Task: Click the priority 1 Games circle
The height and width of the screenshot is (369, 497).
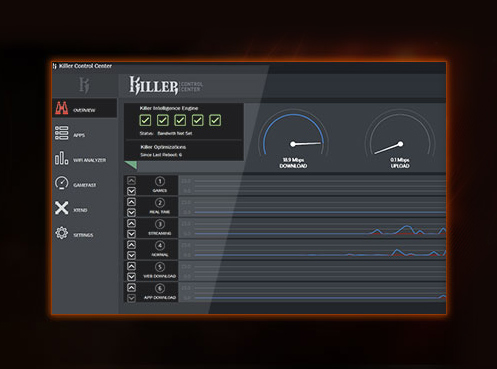Action: click(x=160, y=181)
